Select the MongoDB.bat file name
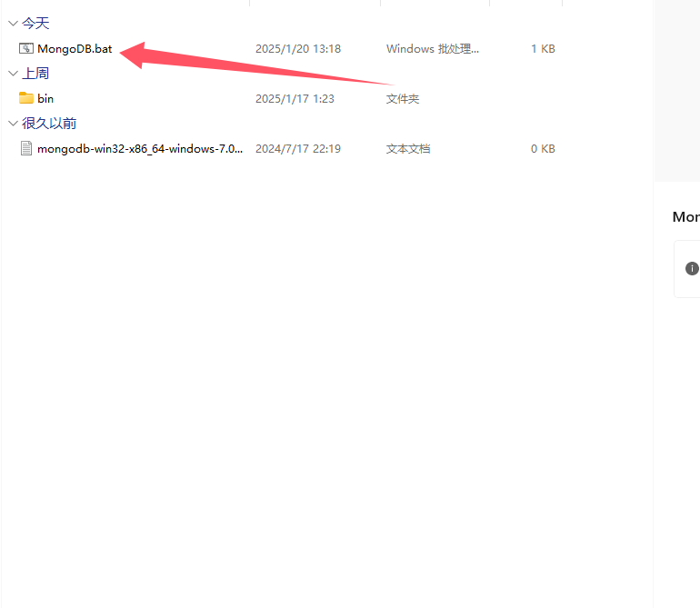This screenshot has width=700, height=608. coord(75,48)
